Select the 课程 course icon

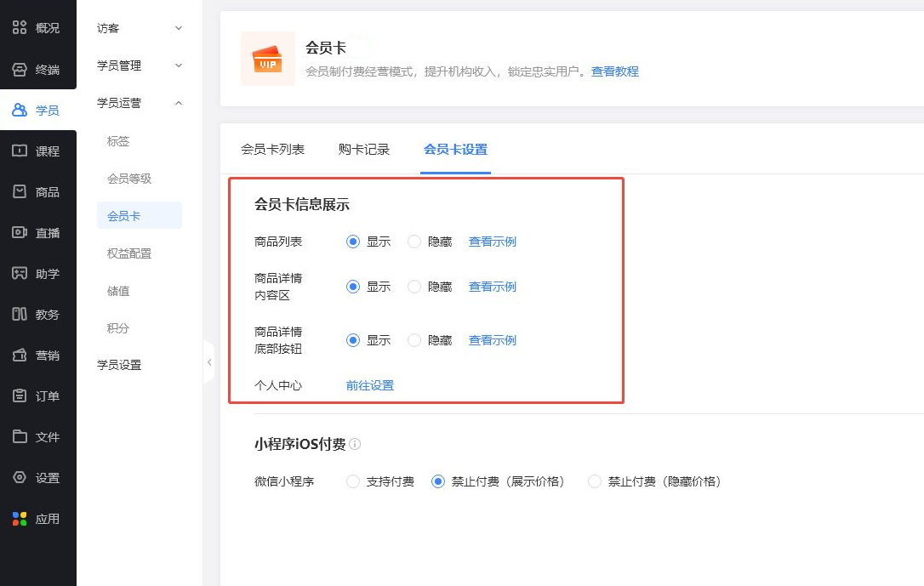[x=20, y=151]
